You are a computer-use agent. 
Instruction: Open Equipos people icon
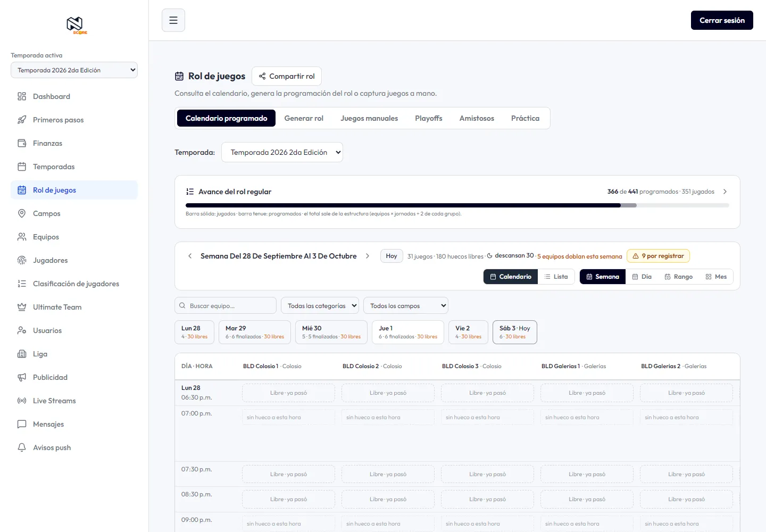coord(22,237)
